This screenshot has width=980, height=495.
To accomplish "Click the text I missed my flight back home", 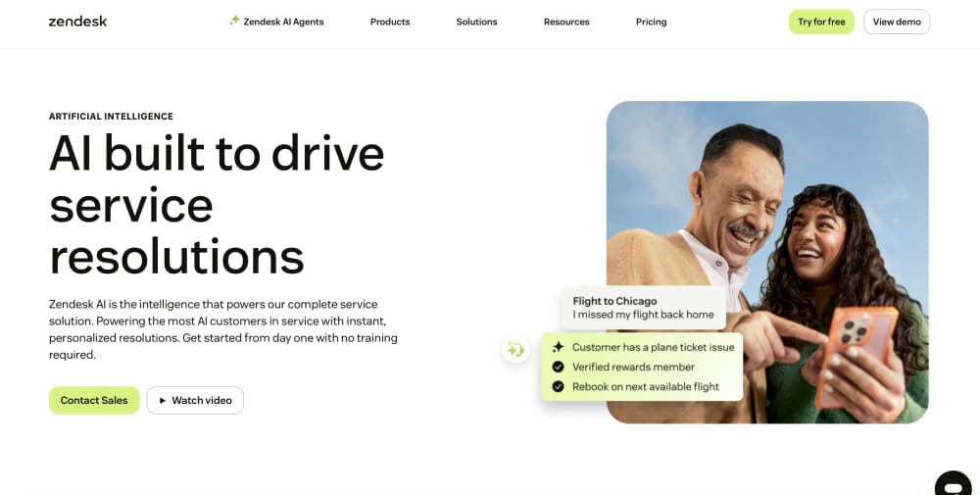I will (643, 315).
